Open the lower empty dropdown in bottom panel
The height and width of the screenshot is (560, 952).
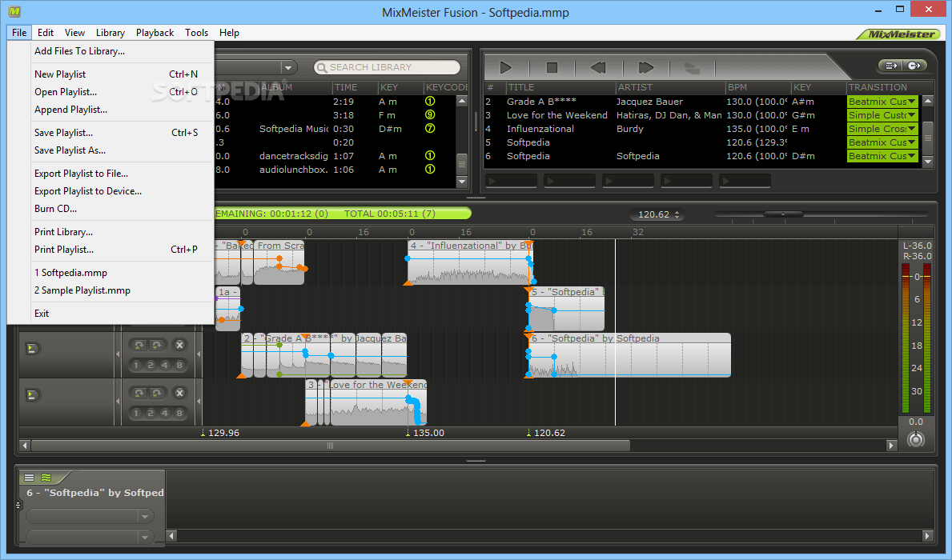[x=90, y=536]
